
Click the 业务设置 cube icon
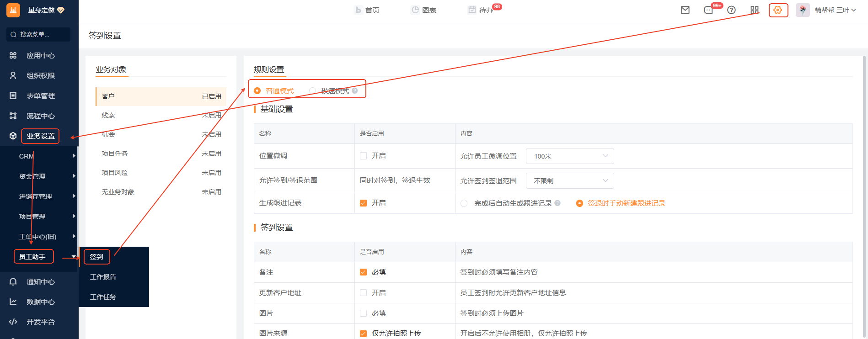coord(13,136)
